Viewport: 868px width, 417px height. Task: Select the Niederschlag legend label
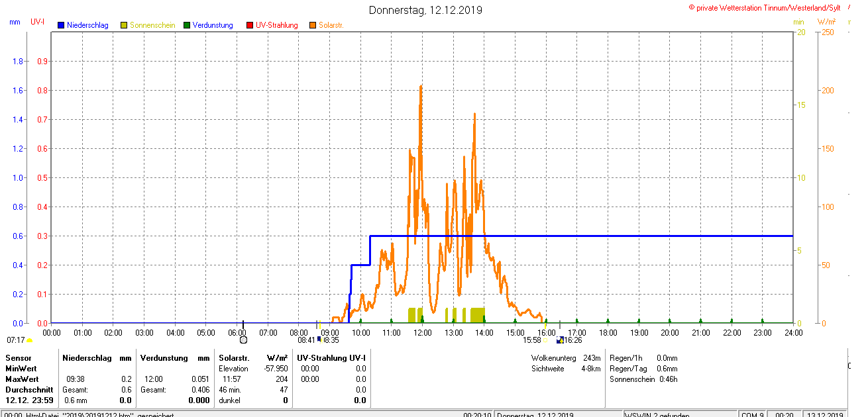click(x=87, y=25)
